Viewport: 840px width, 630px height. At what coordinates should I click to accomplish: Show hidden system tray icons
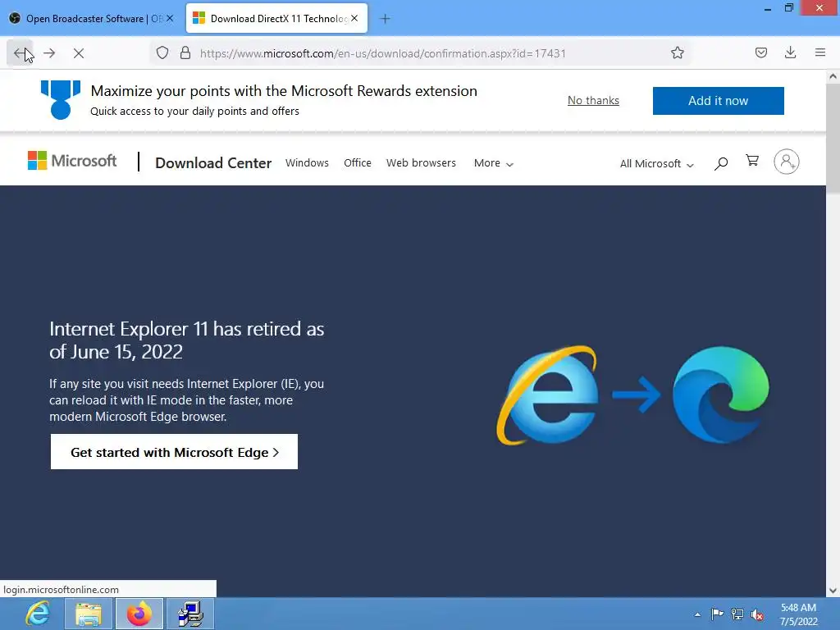point(697,614)
